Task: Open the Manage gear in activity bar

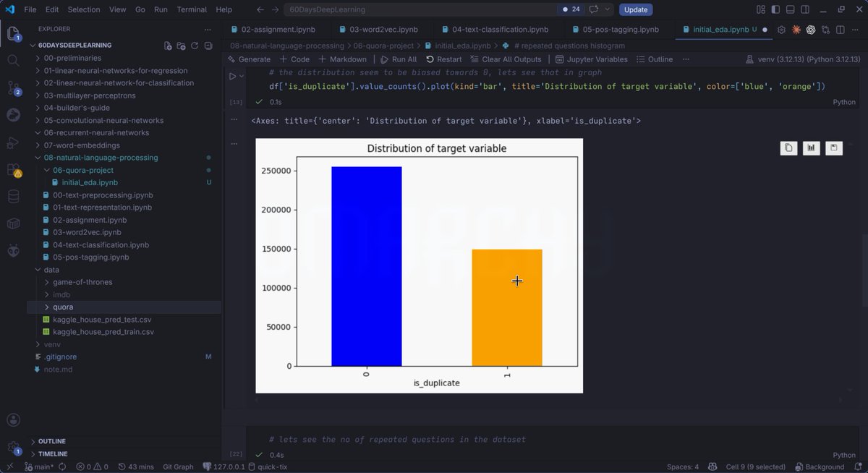Action: 13,448
